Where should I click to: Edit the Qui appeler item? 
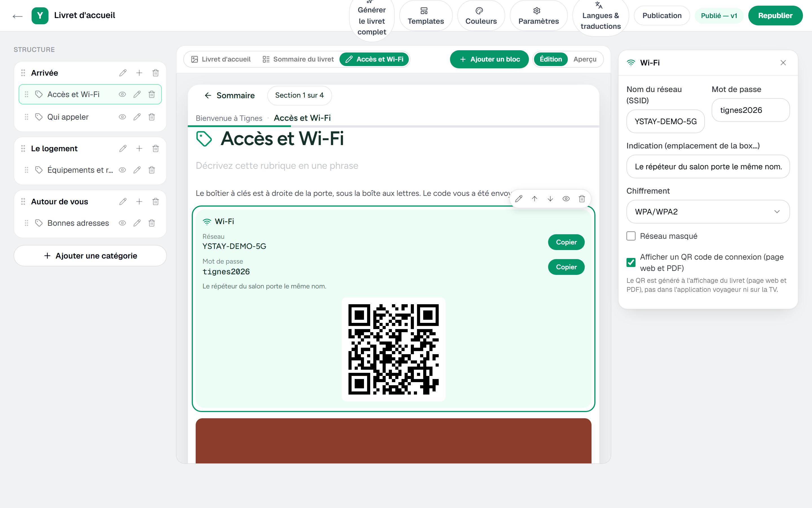tap(137, 117)
